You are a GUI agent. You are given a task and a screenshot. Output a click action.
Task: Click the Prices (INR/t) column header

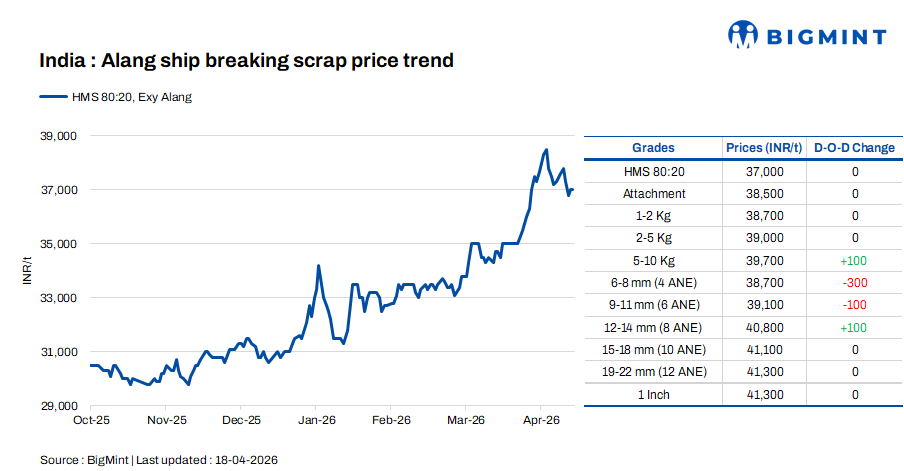point(765,148)
